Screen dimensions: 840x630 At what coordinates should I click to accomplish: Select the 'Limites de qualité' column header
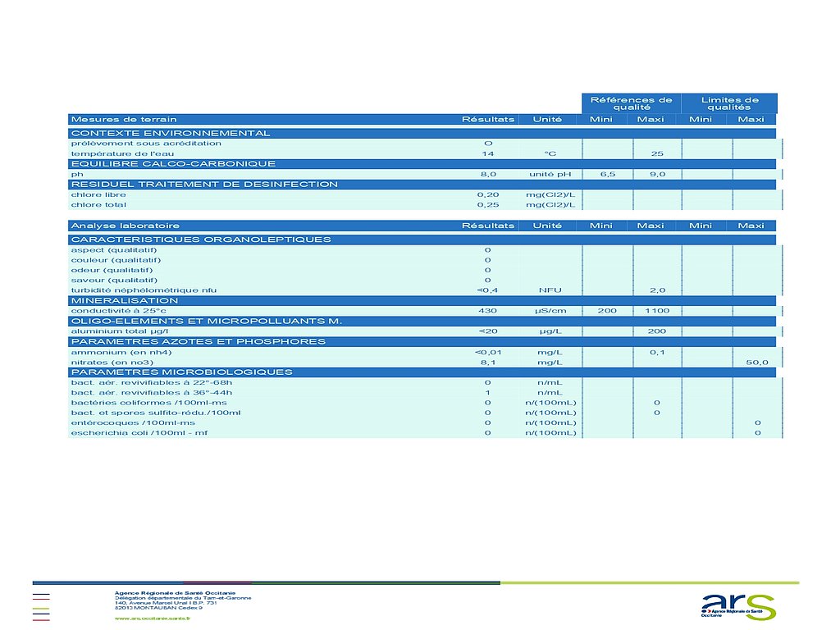pos(729,103)
